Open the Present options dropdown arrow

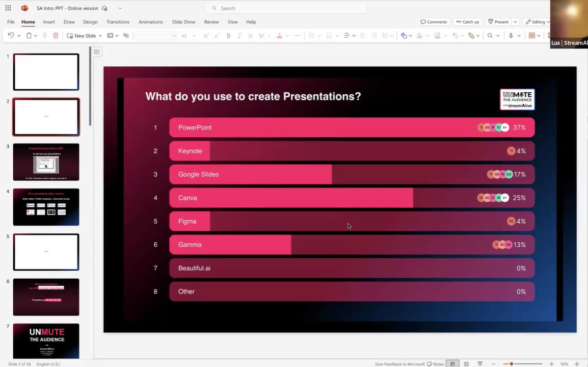[x=515, y=22]
